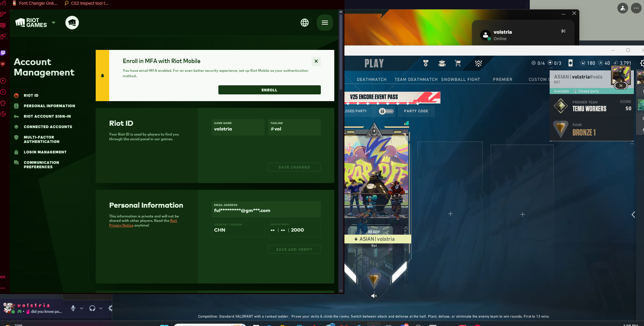Open uBlock shield icon in browser sidebar
The width and height of the screenshot is (644, 326).
(x=3, y=64)
